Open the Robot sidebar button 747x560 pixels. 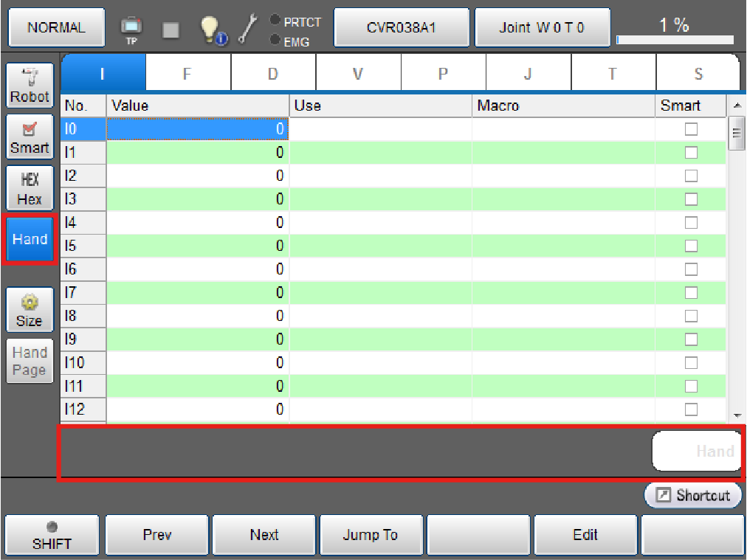click(30, 86)
